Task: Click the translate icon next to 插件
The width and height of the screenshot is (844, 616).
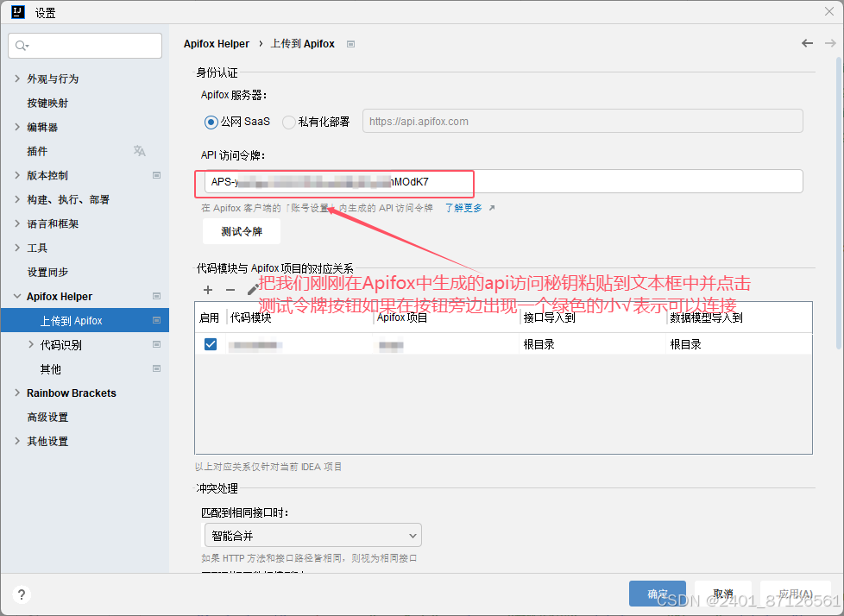Action: point(140,151)
